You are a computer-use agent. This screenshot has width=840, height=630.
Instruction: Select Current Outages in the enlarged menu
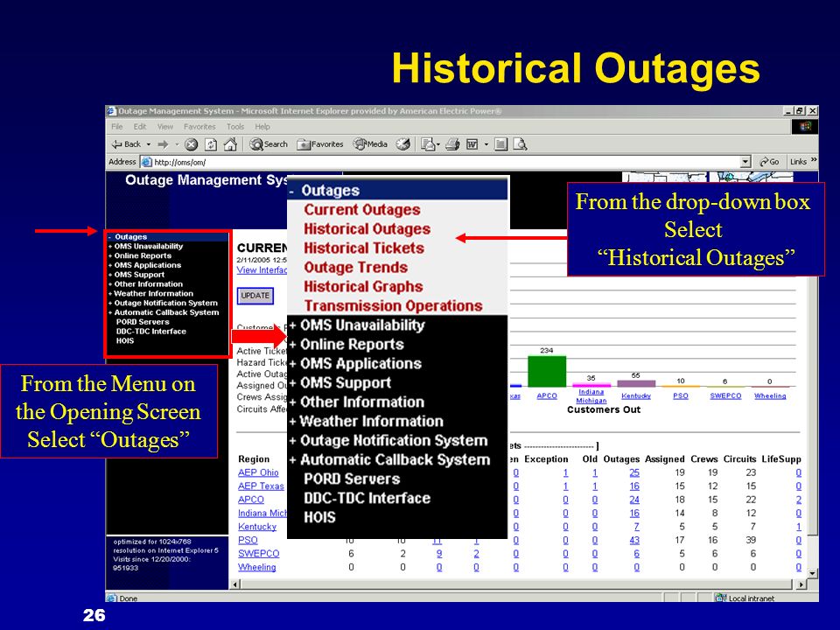point(362,209)
